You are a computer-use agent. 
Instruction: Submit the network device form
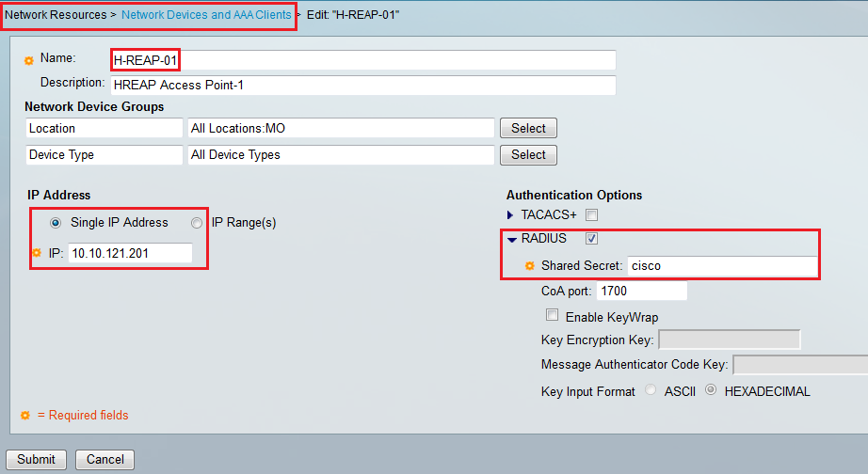click(36, 460)
